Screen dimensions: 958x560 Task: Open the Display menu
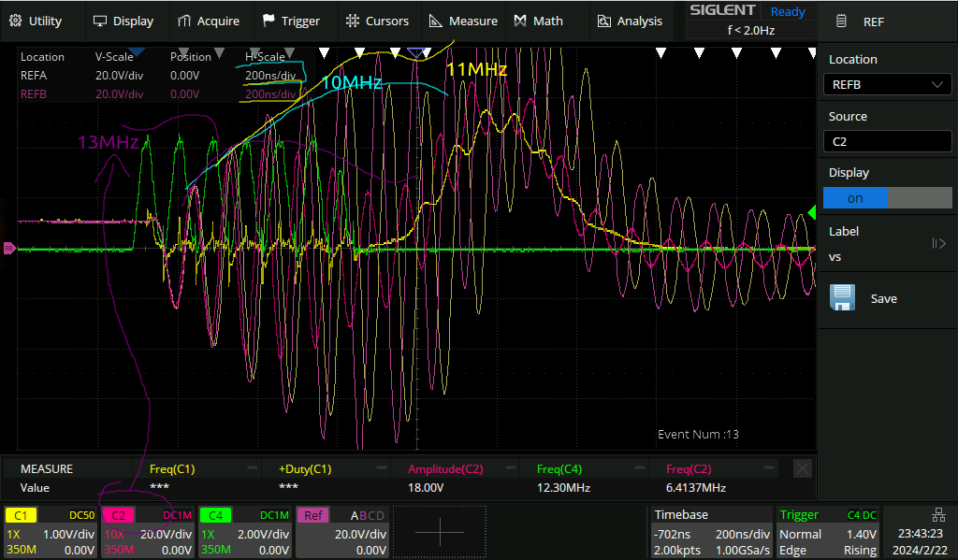[123, 21]
